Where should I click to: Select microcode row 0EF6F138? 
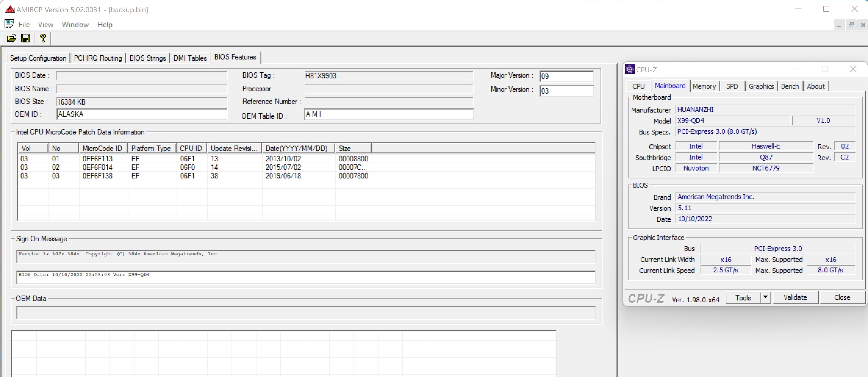(97, 176)
